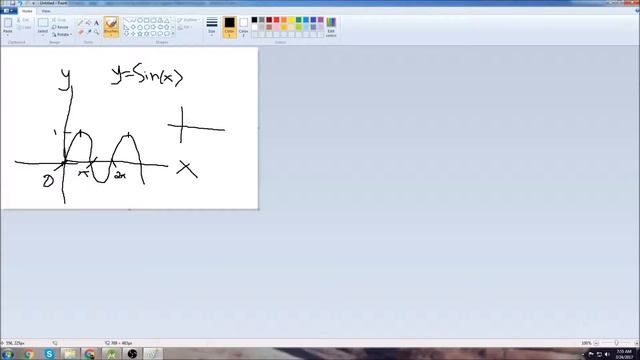Click the zoom slider handle in status bar
Screen dimensions: 640x360
[616, 343]
